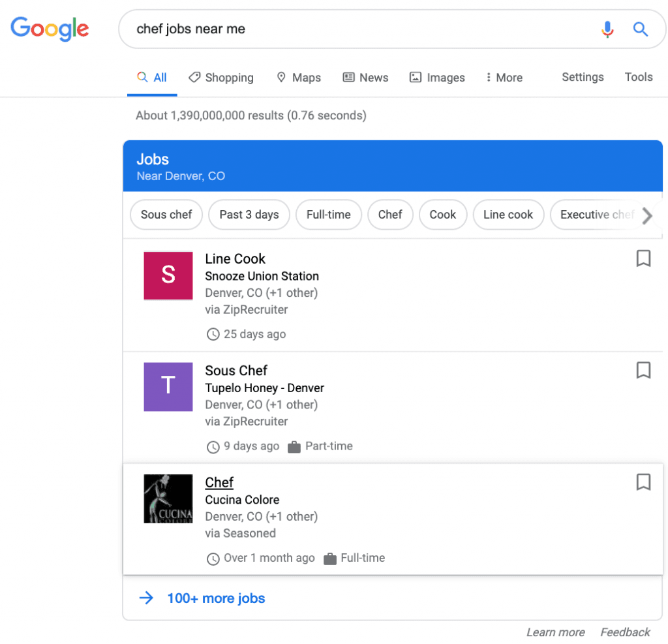Open search Settings
Viewport: 668px width, 644px height.
point(583,77)
